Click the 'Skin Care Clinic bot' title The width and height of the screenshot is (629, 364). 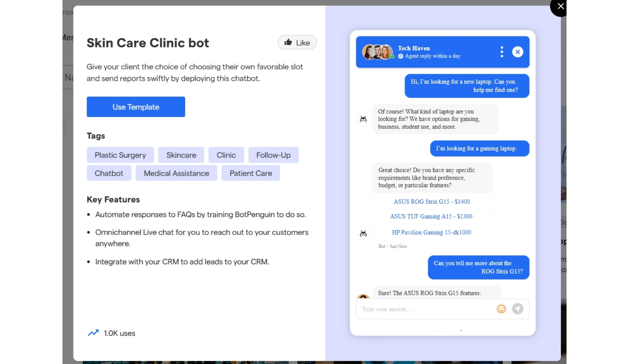tap(148, 43)
